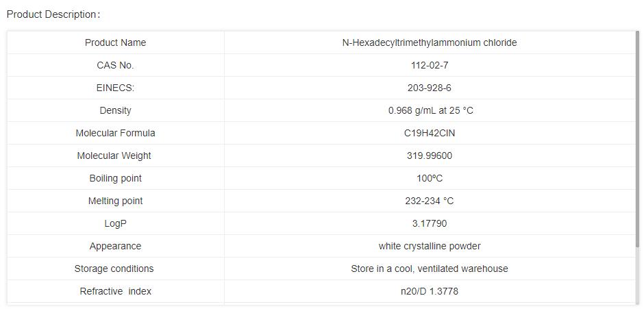Select the 100ºC boiling point value

pos(429,178)
